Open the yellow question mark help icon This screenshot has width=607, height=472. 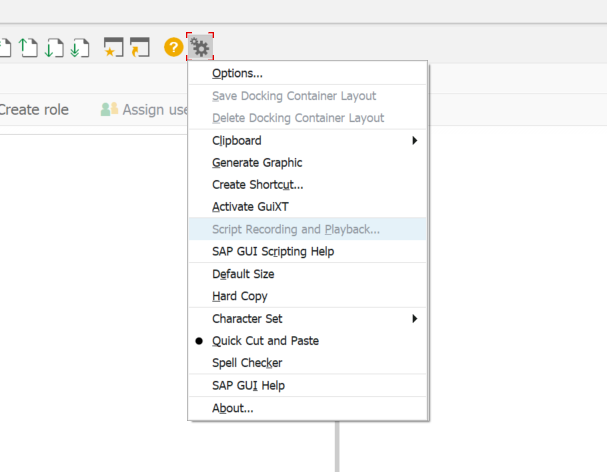coord(173,47)
